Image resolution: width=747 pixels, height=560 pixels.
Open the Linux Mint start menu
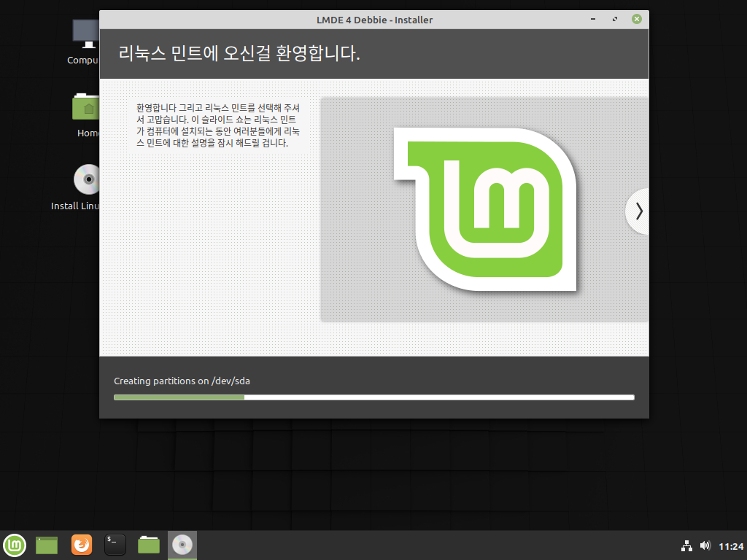(15, 545)
